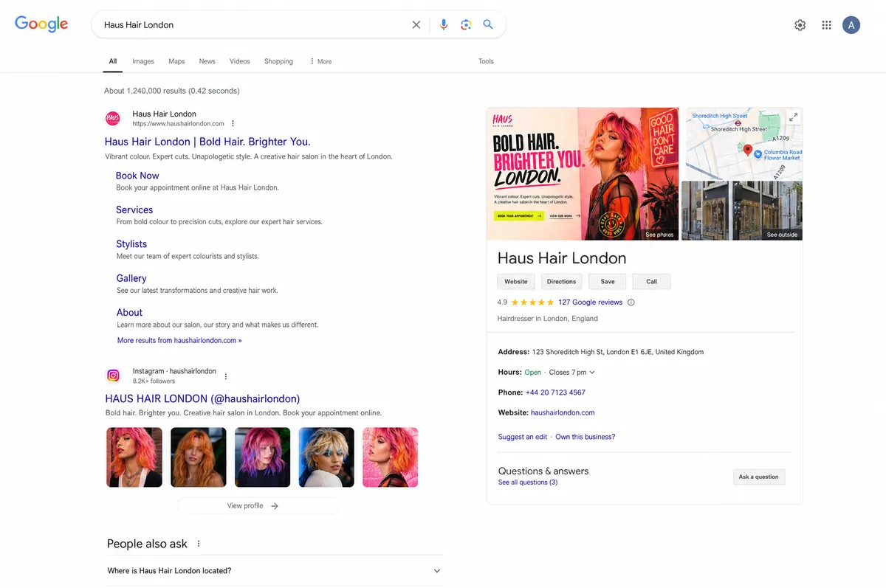Click See all questions (3) link
This screenshot has width=886, height=588.
pyautogui.click(x=528, y=482)
